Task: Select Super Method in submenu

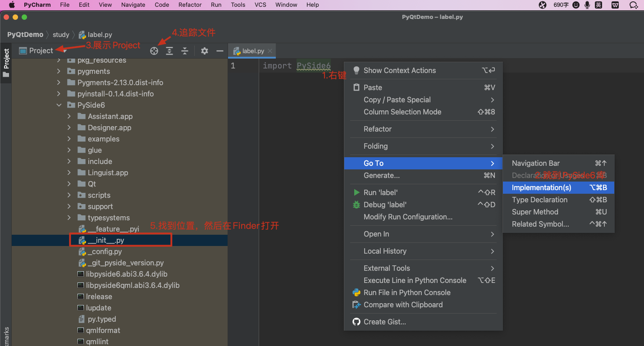Action: [x=558, y=212]
